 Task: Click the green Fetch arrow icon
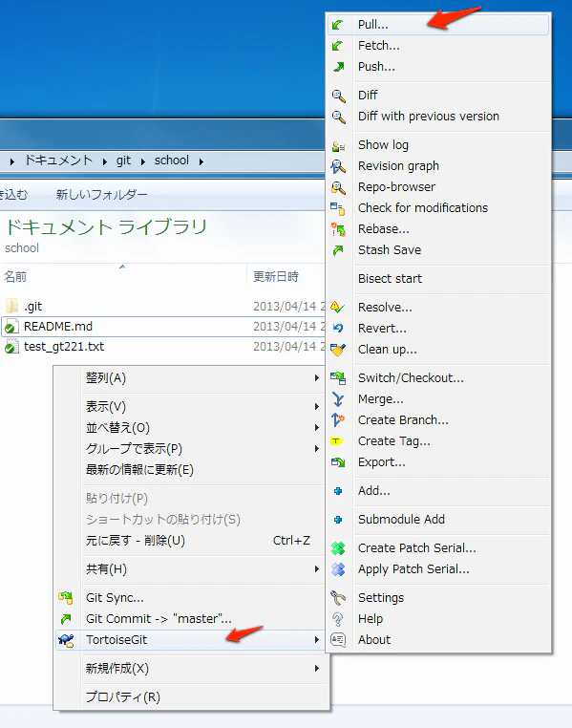[x=338, y=46]
